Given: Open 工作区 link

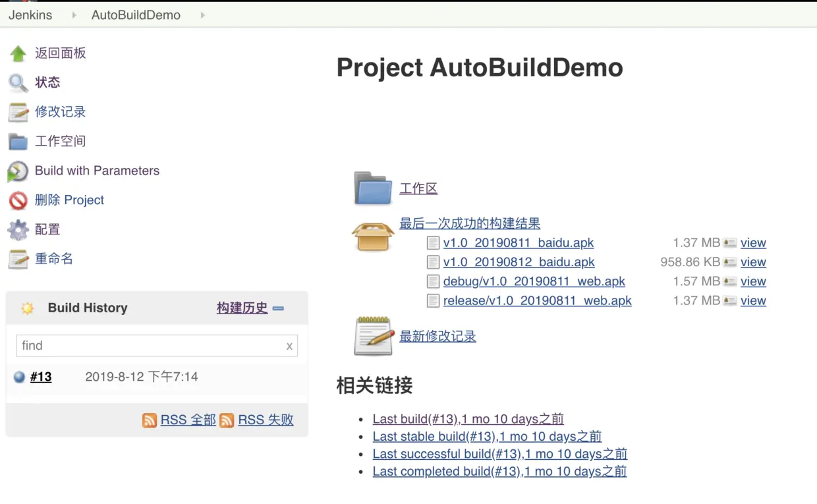Looking at the screenshot, I should click(418, 188).
